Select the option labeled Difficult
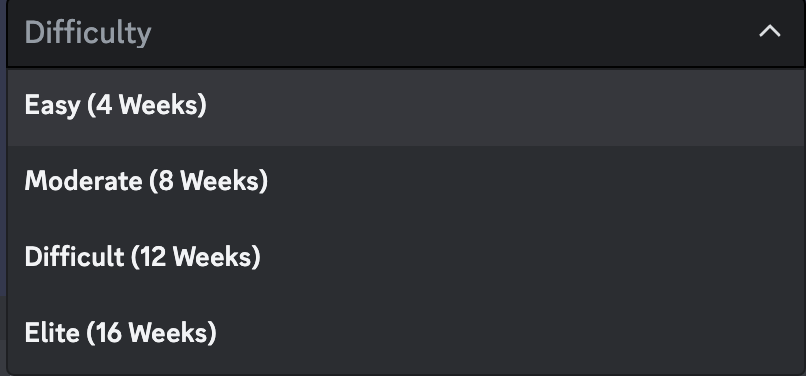This screenshot has height=376, width=806. (x=406, y=257)
